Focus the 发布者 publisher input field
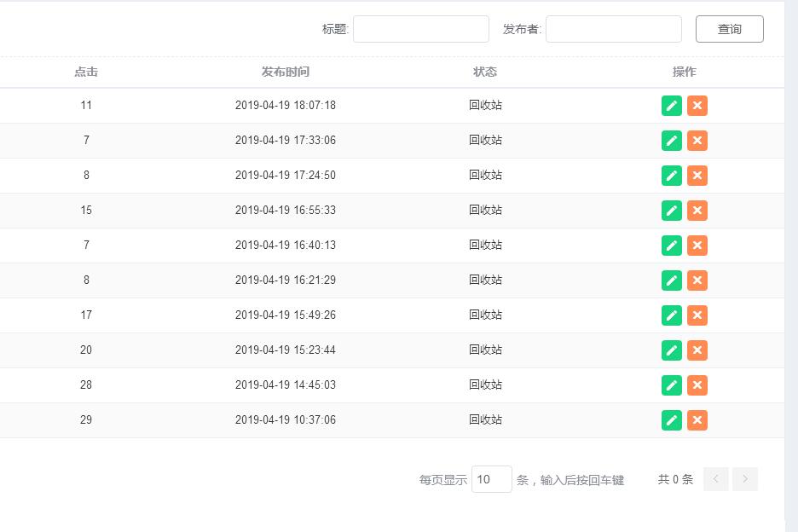The image size is (798, 532). [x=614, y=29]
